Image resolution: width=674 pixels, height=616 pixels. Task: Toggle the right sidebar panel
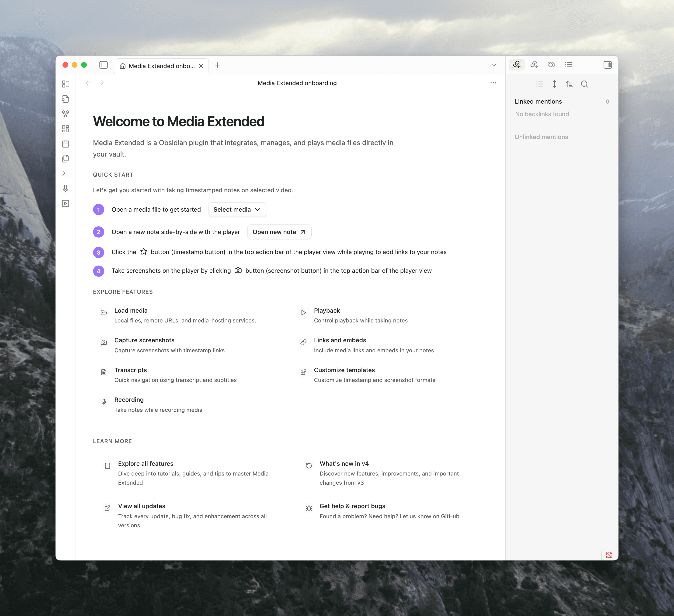point(608,65)
